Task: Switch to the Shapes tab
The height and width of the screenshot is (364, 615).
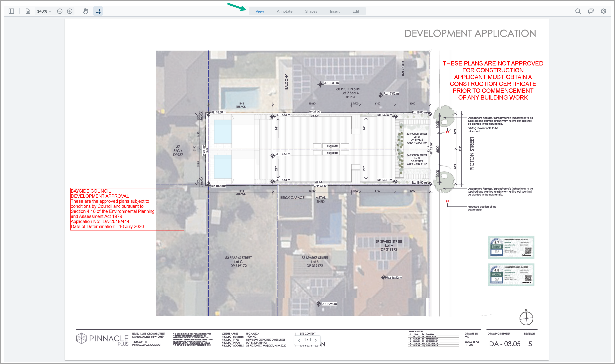Action: 311,11
